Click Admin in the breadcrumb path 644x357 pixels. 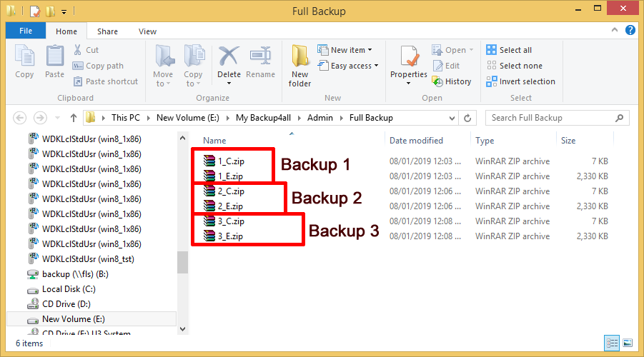[320, 118]
